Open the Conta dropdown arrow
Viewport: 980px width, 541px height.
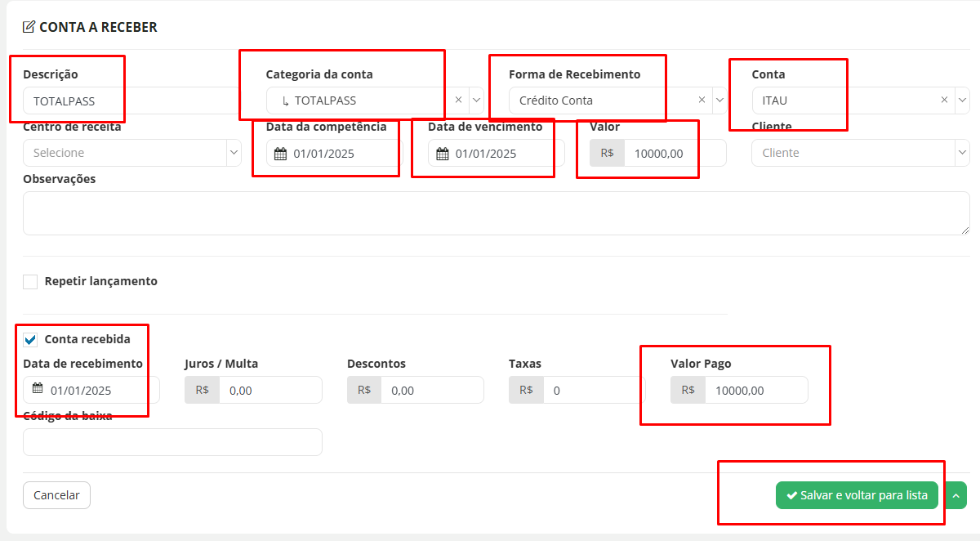pos(962,100)
